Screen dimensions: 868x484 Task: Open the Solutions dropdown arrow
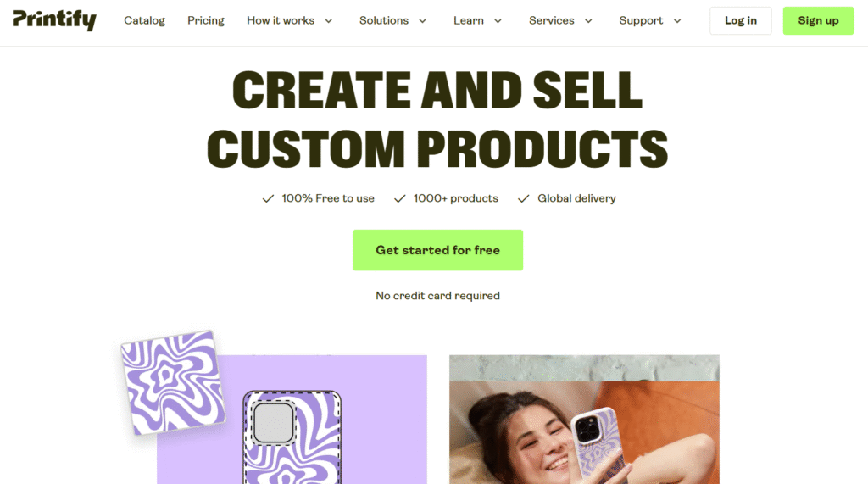point(422,21)
